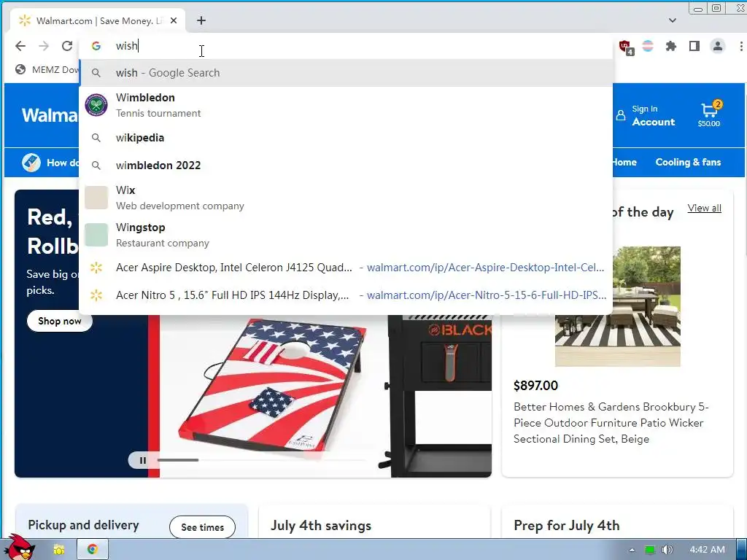Viewport: 747px width, 560px height.
Task: Select the Wimbledon Tennis tournament suggestion
Action: pyautogui.click(x=346, y=105)
